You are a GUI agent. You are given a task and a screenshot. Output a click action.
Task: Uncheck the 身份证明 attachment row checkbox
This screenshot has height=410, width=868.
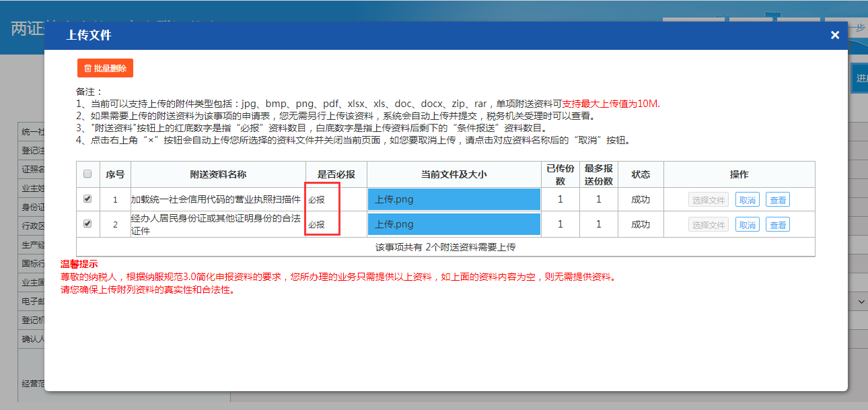tap(87, 224)
